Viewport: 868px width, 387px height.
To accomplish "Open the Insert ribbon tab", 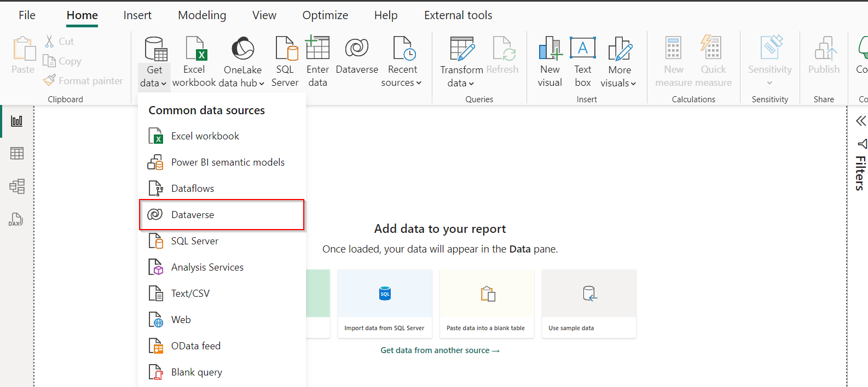I will tap(137, 15).
